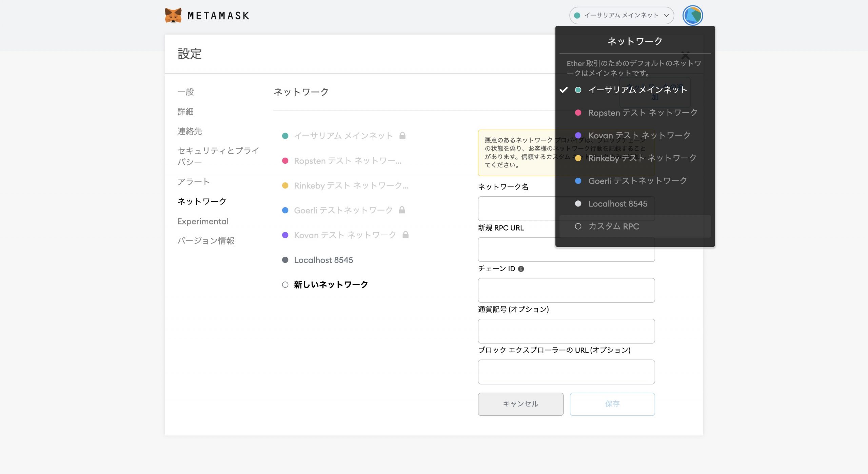Switch to the Experimental settings section

point(203,221)
